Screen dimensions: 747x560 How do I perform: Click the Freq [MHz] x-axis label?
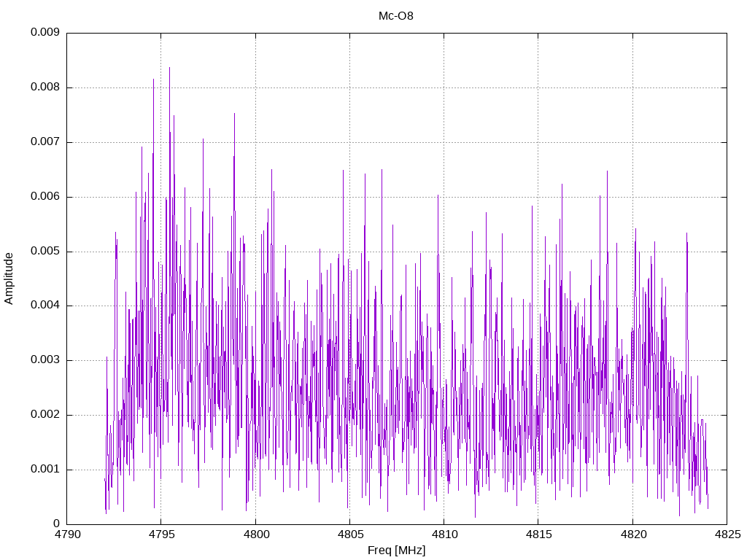(x=396, y=551)
